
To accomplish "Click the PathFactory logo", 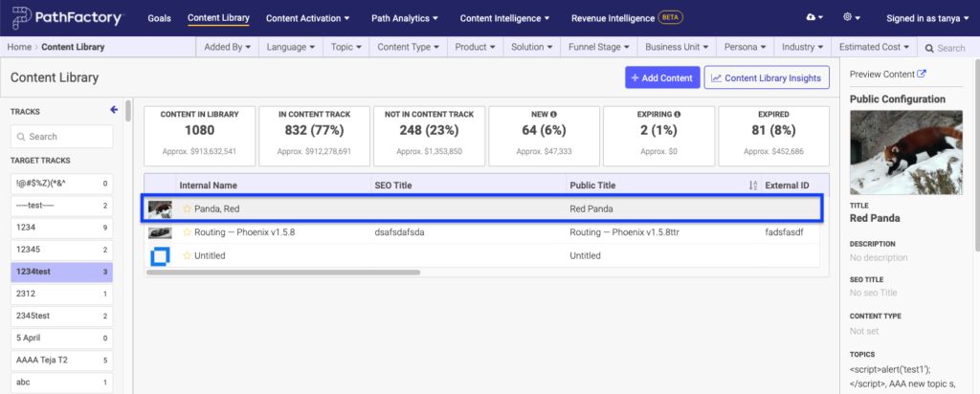I will pyautogui.click(x=68, y=18).
